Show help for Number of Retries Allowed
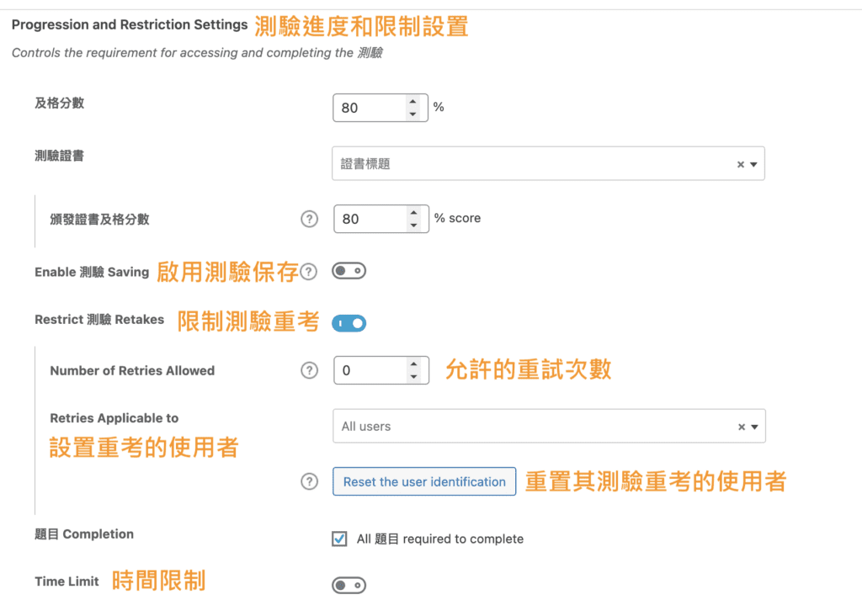The image size is (862, 616). [310, 370]
